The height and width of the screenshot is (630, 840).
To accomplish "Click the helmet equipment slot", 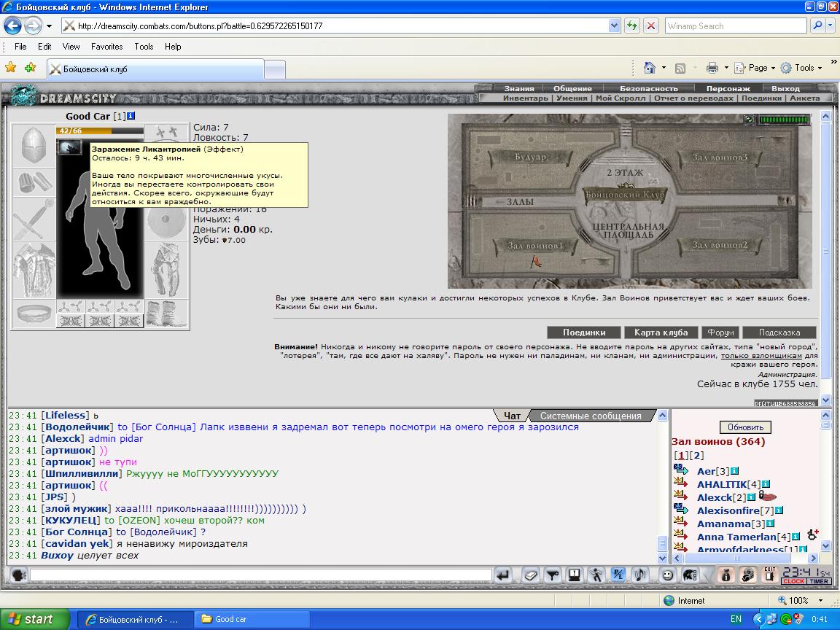I will pos(34,145).
